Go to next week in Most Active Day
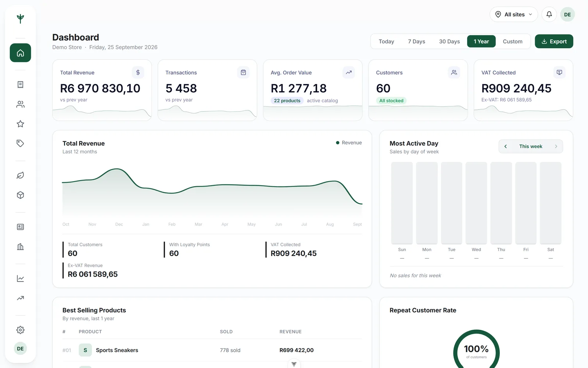Image resolution: width=588 pixels, height=368 pixels. 556,146
